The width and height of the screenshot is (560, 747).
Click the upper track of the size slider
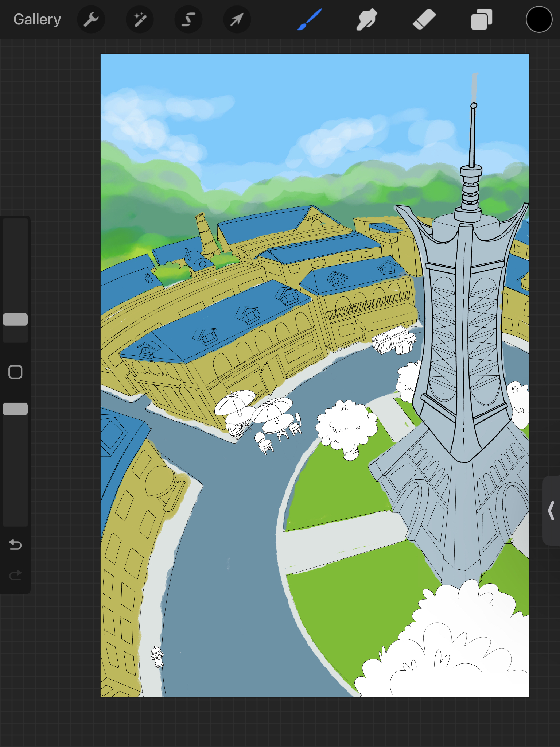coord(15,263)
